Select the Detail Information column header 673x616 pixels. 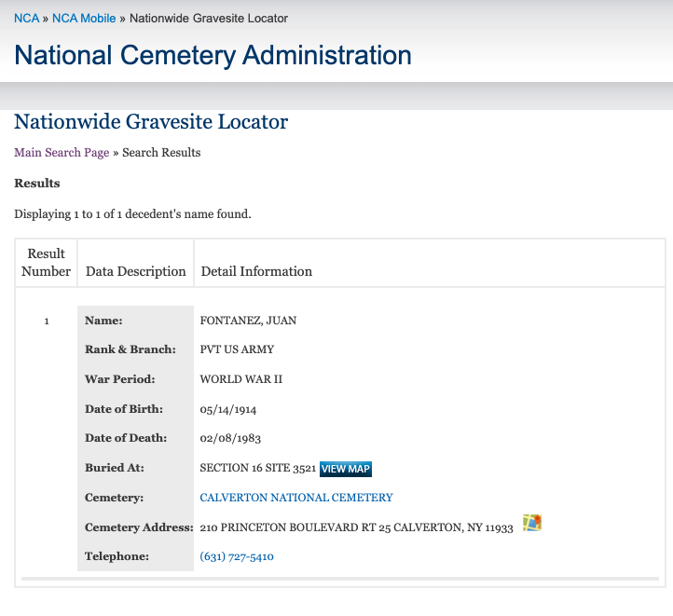tap(256, 271)
